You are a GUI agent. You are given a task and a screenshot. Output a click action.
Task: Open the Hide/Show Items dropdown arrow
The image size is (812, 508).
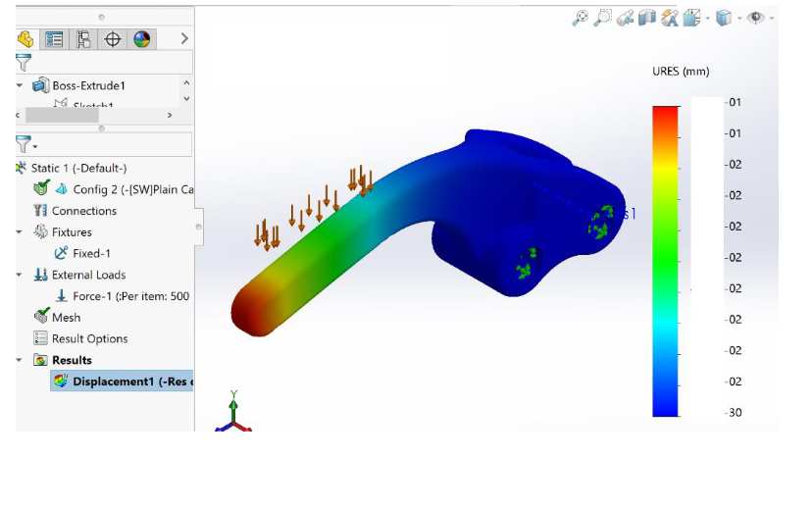[772, 19]
